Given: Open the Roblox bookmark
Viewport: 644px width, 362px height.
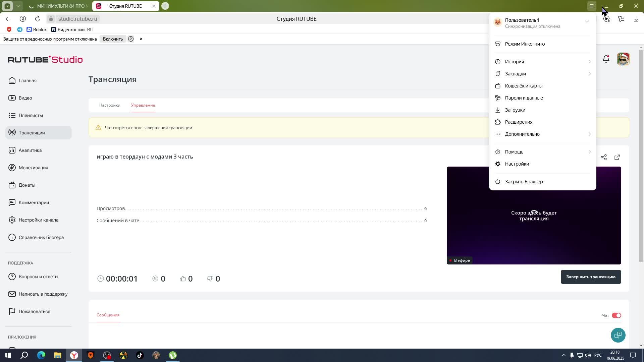Looking at the screenshot, I should tap(37, 29).
